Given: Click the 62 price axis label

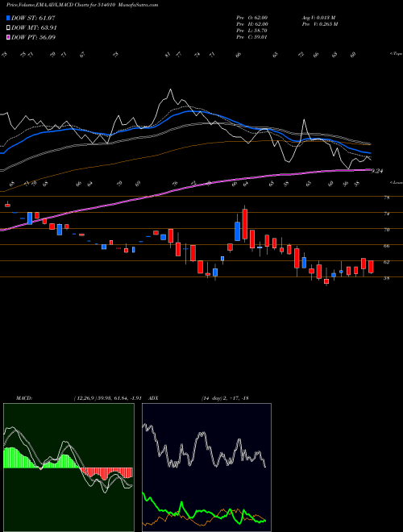Looking at the screenshot, I should pyautogui.click(x=386, y=262).
